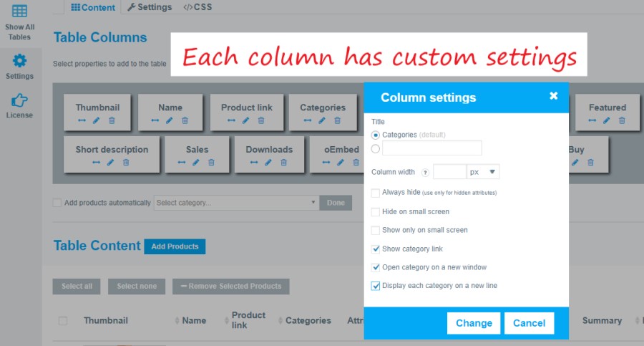The width and height of the screenshot is (644, 346).
Task: Toggle Add products automatically checkbox
Action: click(x=57, y=203)
